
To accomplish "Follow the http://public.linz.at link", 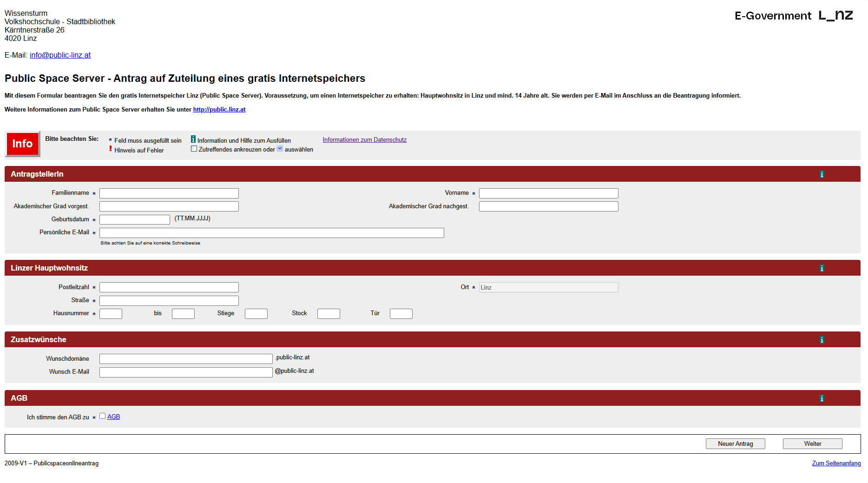I will [x=219, y=110].
